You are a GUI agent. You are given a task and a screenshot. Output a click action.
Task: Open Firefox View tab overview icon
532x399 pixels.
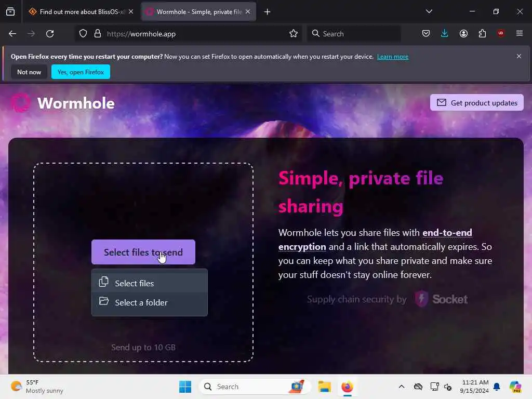point(10,12)
